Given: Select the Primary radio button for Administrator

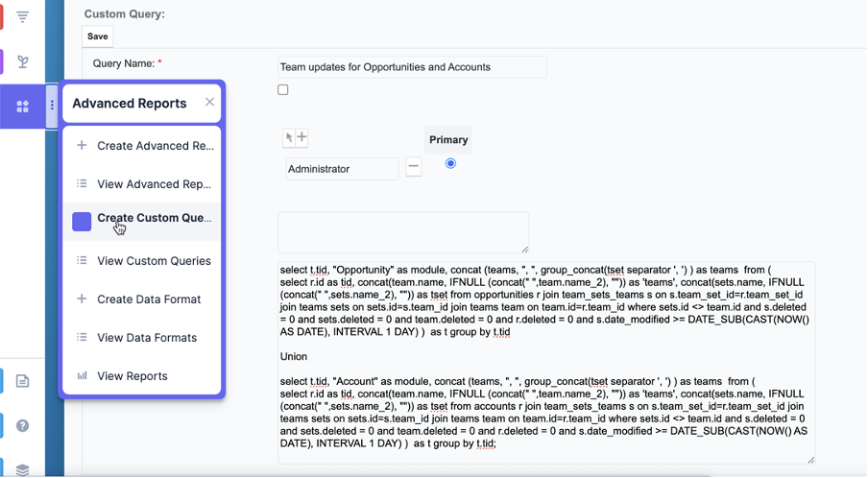Looking at the screenshot, I should (450, 163).
